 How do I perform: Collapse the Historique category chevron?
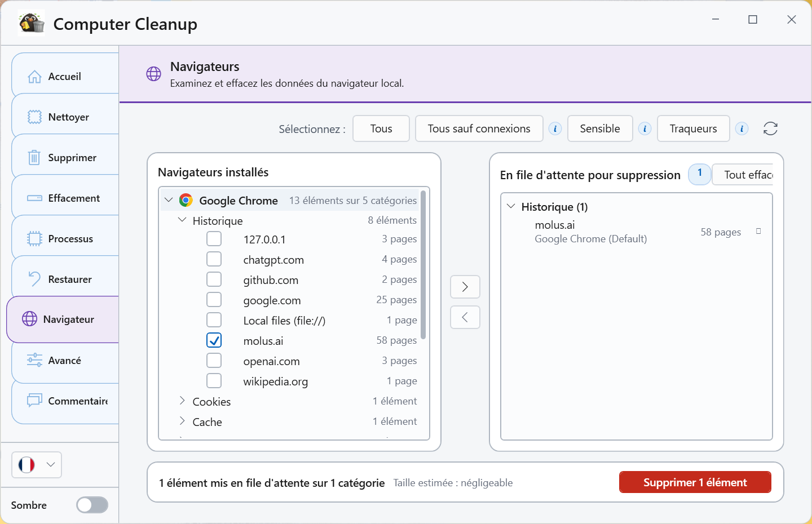tap(182, 220)
